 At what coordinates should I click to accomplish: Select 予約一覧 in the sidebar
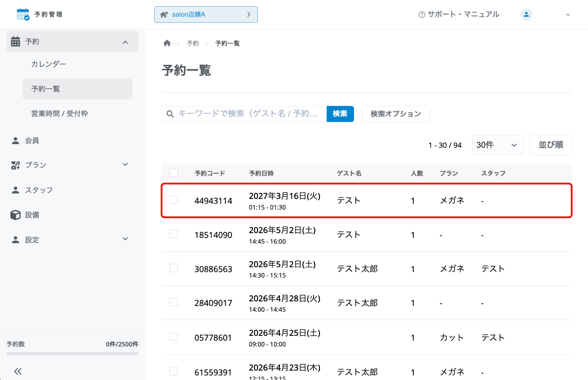pos(77,89)
